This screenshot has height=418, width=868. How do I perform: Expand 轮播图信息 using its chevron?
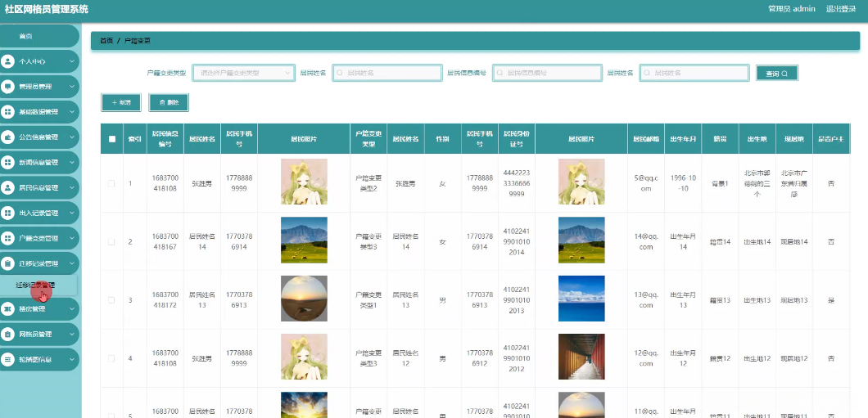[x=72, y=359]
